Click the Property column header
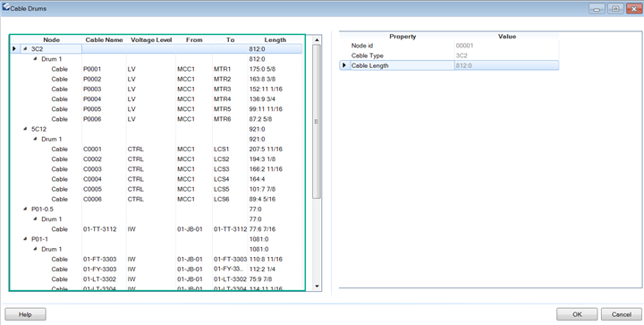Image resolution: width=644 pixels, height=325 pixels. tap(402, 37)
